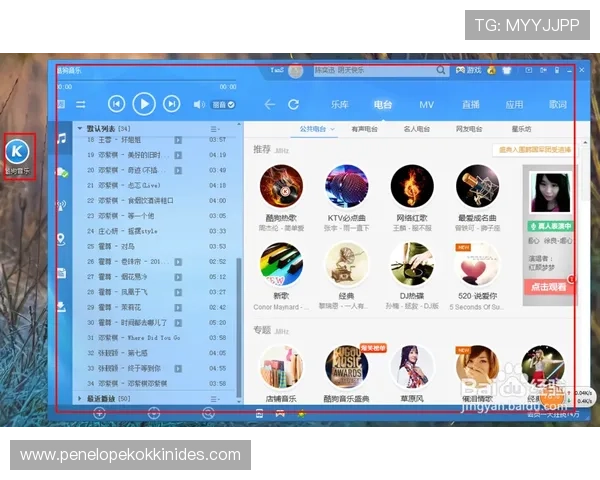Screen dimensions: 600x480
Task: Open the KuGou desktop shortcut icon
Action: (19, 152)
